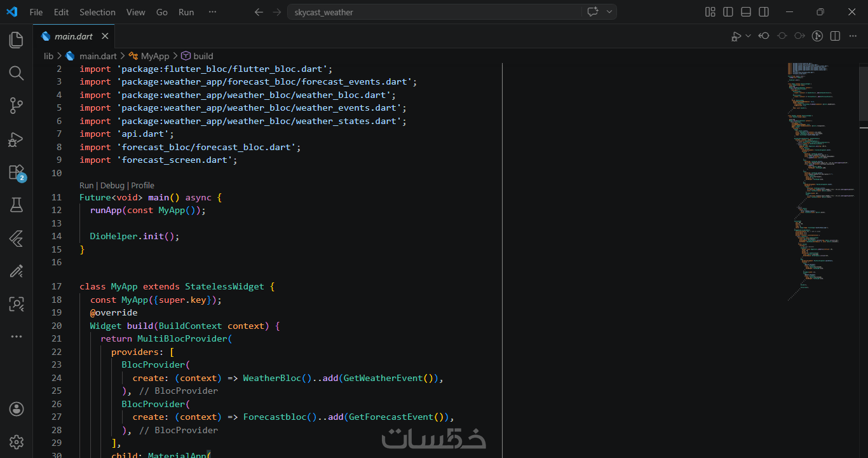Open the Manage gear icon

17,442
